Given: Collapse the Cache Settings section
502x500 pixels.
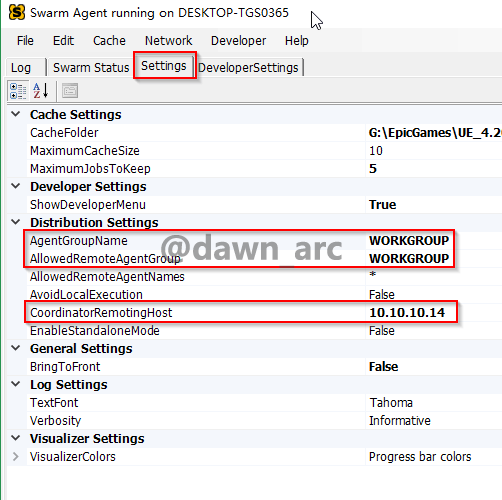Looking at the screenshot, I should click(15, 114).
